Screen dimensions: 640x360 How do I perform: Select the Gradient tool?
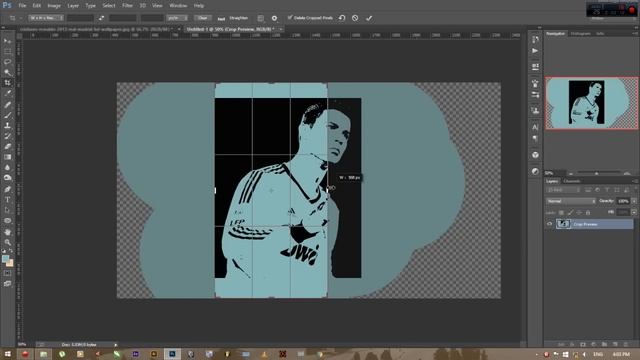(x=7, y=157)
